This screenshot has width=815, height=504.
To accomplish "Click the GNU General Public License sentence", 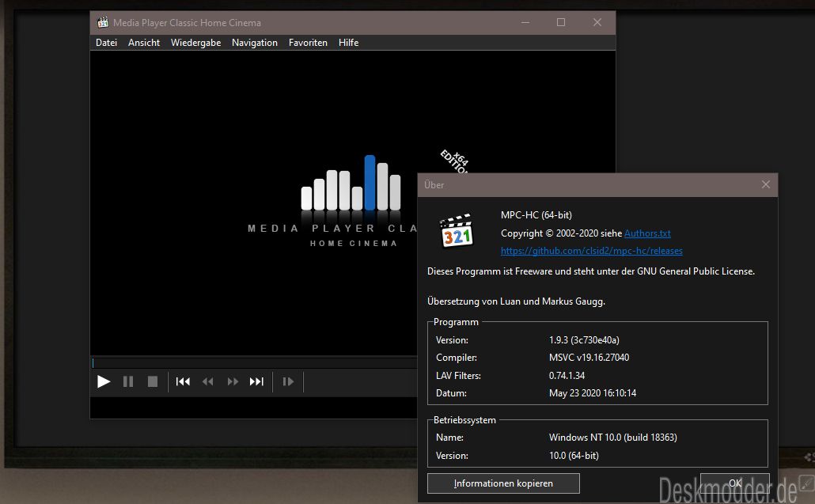I will pos(591,271).
